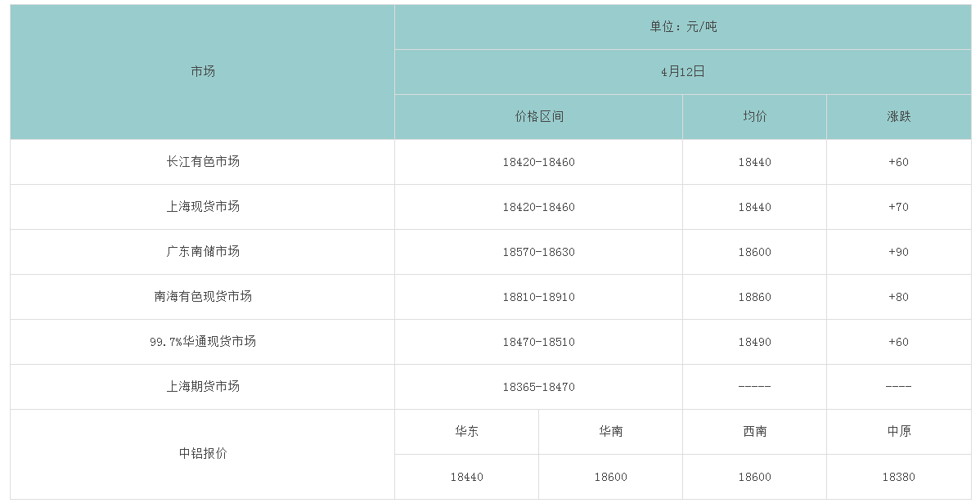980x503 pixels.
Task: Click the +90 change value
Action: click(898, 252)
